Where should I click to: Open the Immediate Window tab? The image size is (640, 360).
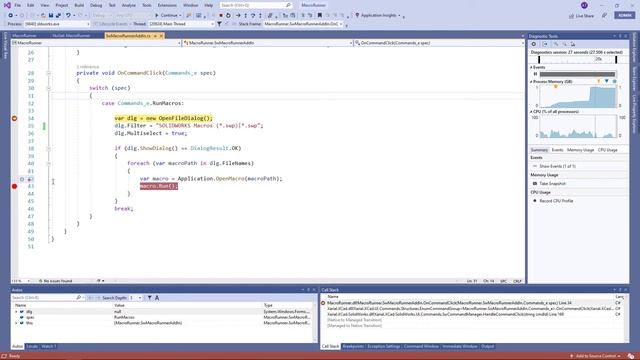[x=460, y=347]
